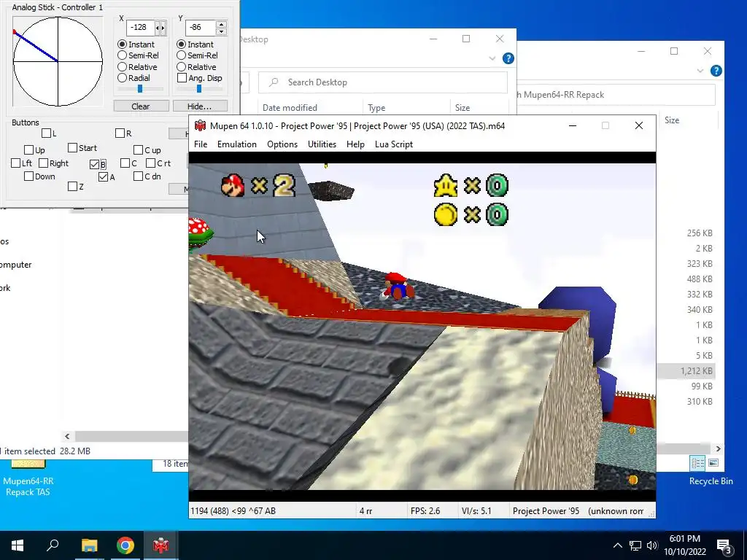This screenshot has width=747, height=560.
Task: Enable C dn checkbox
Action: 138,176
